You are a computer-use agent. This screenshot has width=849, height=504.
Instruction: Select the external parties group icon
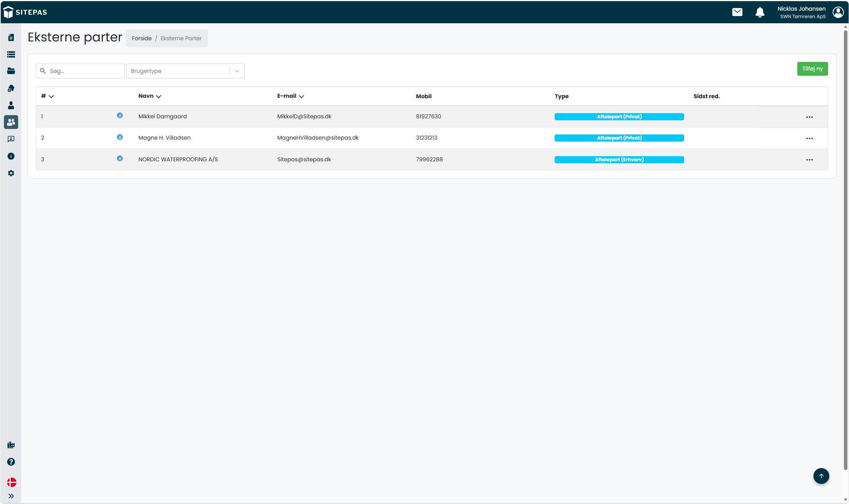[11, 122]
